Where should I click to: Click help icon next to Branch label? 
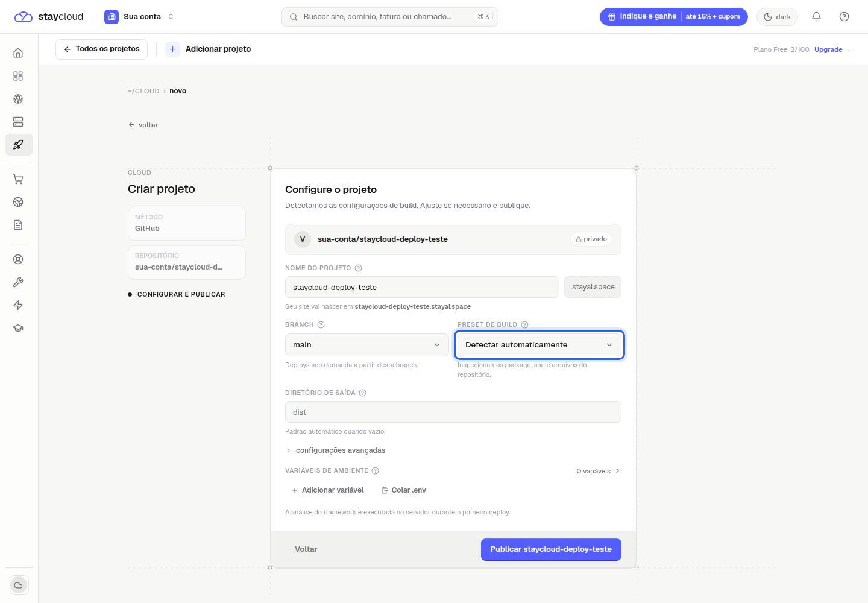[x=321, y=324]
